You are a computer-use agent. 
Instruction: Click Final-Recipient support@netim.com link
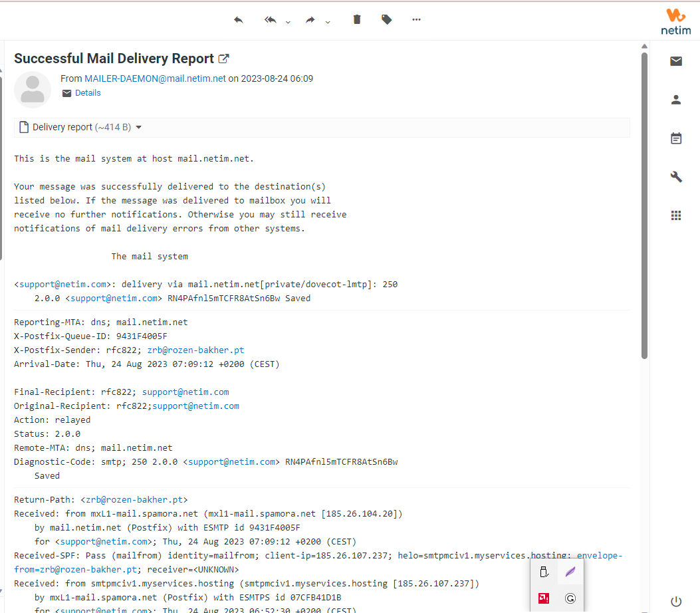185,392
